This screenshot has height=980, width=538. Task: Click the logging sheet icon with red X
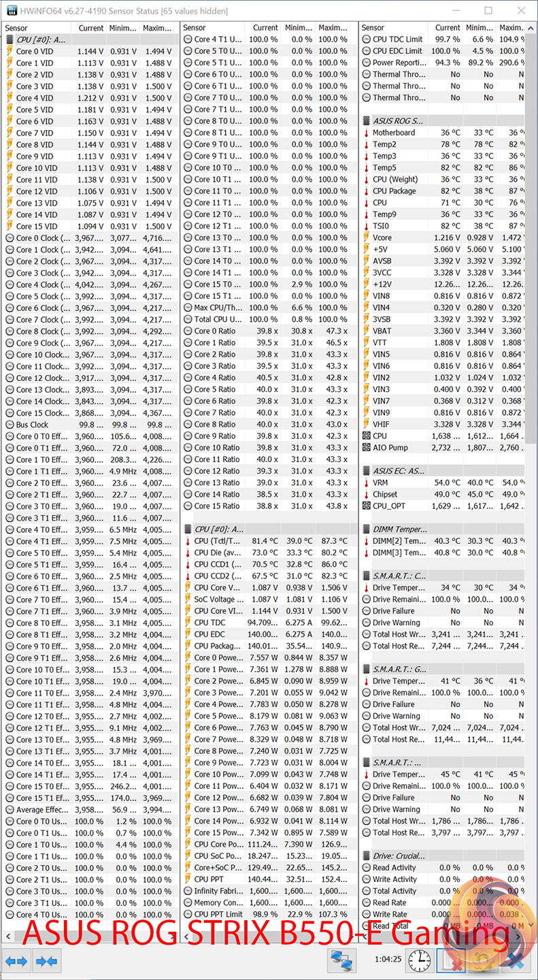point(450,961)
